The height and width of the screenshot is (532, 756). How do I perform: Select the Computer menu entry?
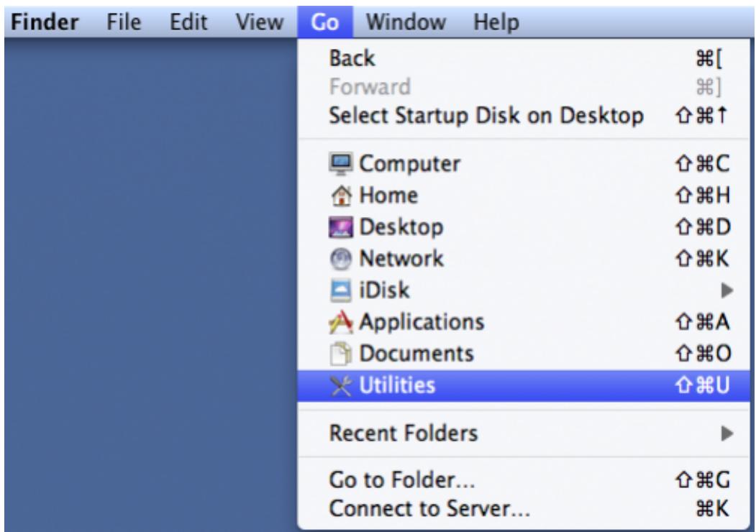click(524, 164)
